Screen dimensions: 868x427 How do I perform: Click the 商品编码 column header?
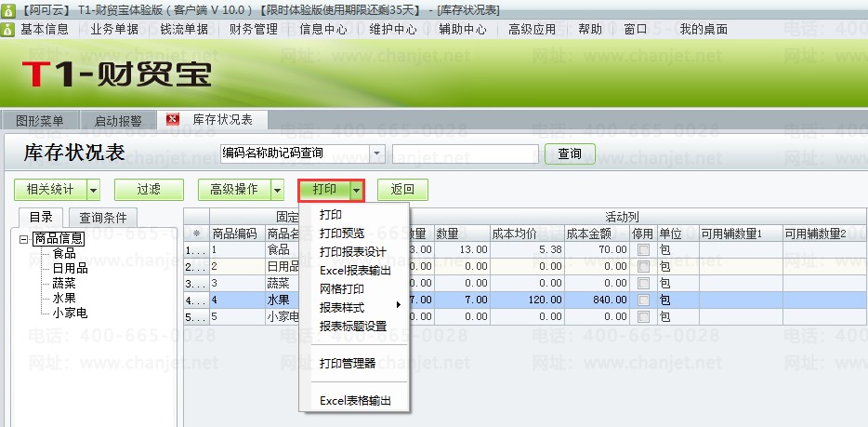coord(237,234)
